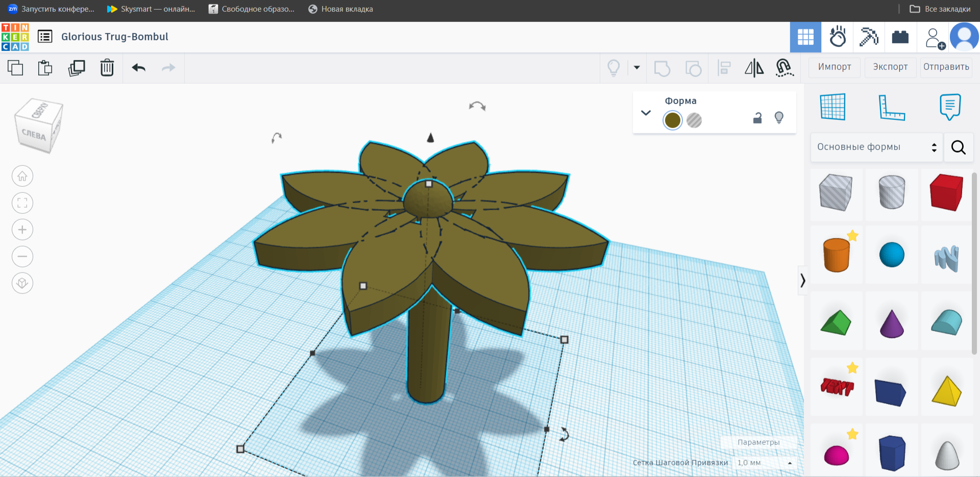Open the Все закладки bookmarks folder
This screenshot has width=980, height=477.
[940, 9]
